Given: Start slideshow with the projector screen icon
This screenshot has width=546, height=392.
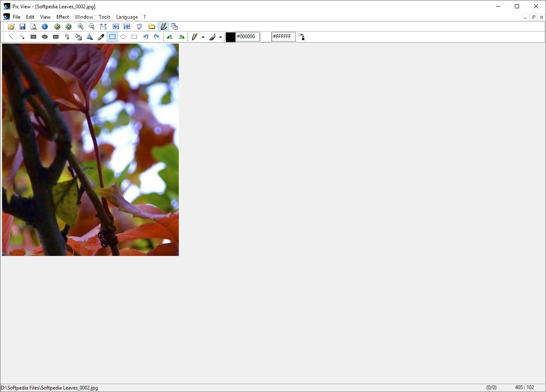Looking at the screenshot, I should [139, 27].
